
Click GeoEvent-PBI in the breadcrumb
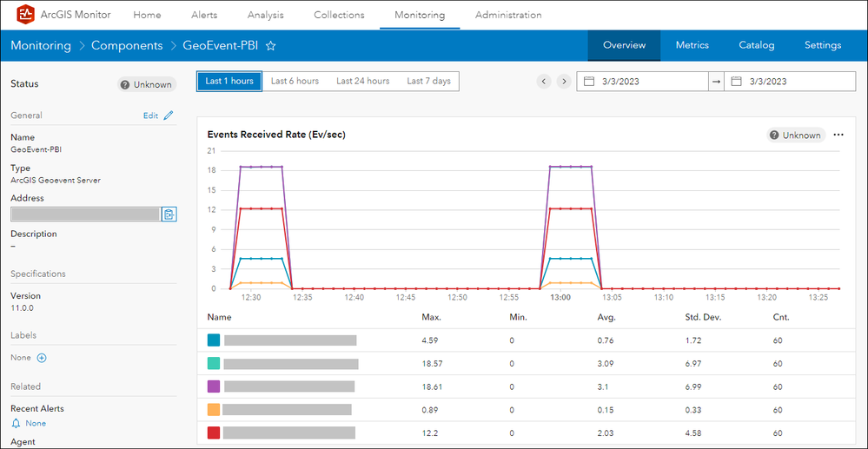pyautogui.click(x=221, y=45)
